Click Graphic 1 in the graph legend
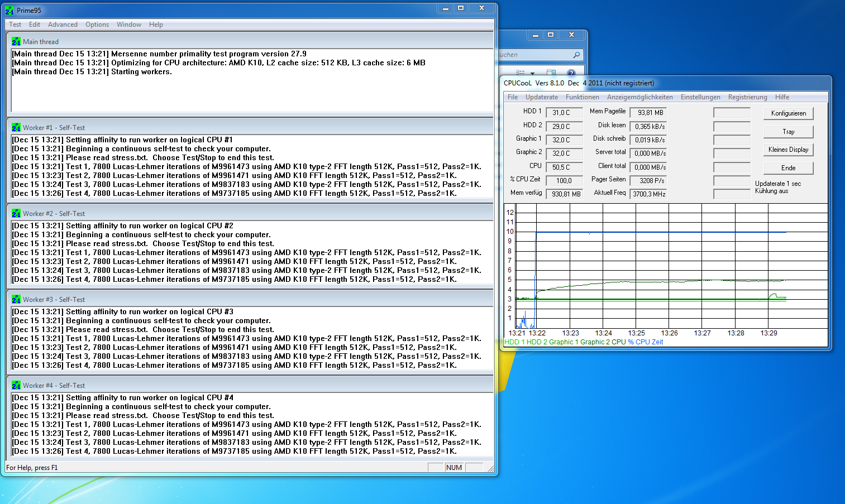 pos(564,342)
